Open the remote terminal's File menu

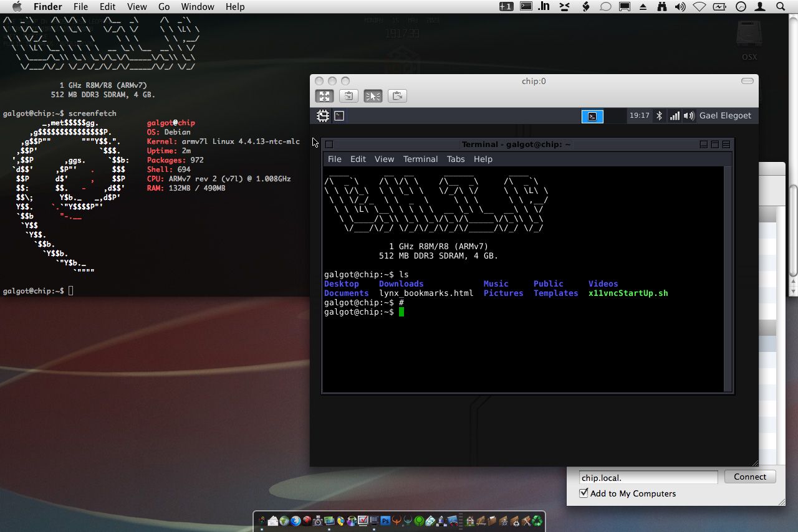click(335, 159)
